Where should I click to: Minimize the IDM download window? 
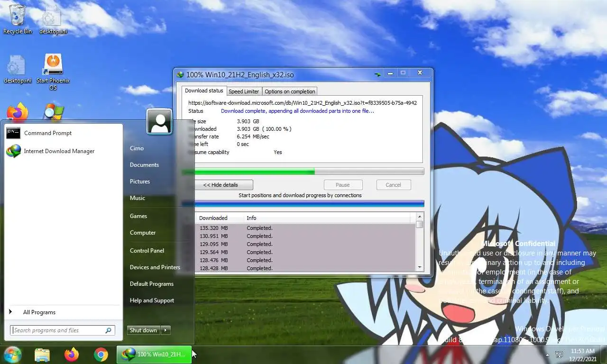390,73
